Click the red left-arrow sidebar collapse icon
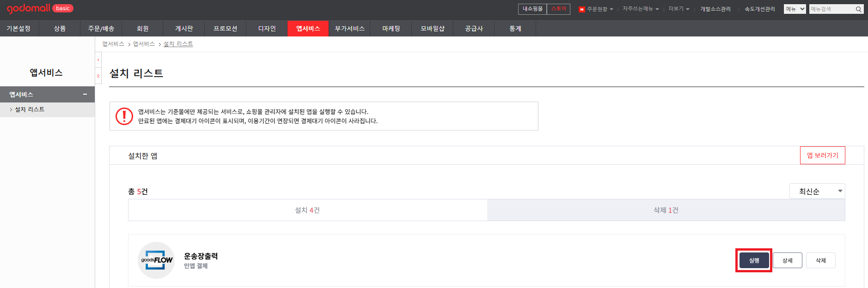Image resolution: width=868 pixels, height=288 pixels. pos(98,60)
